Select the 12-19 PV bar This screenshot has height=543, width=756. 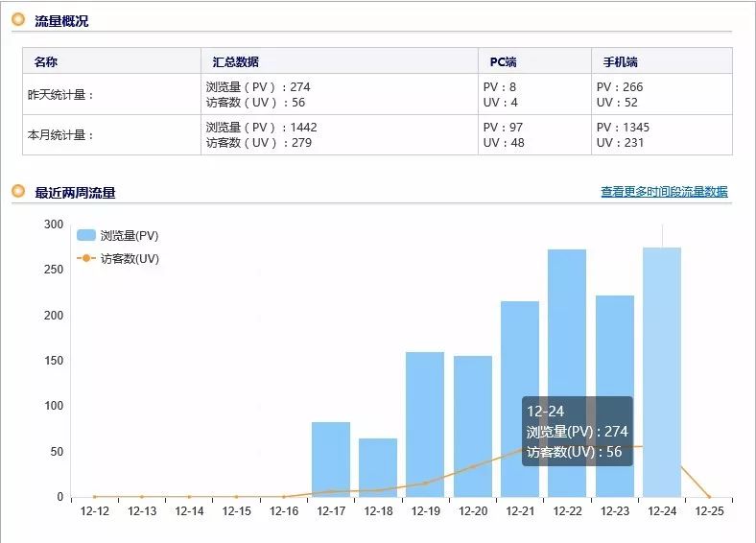tap(425, 424)
